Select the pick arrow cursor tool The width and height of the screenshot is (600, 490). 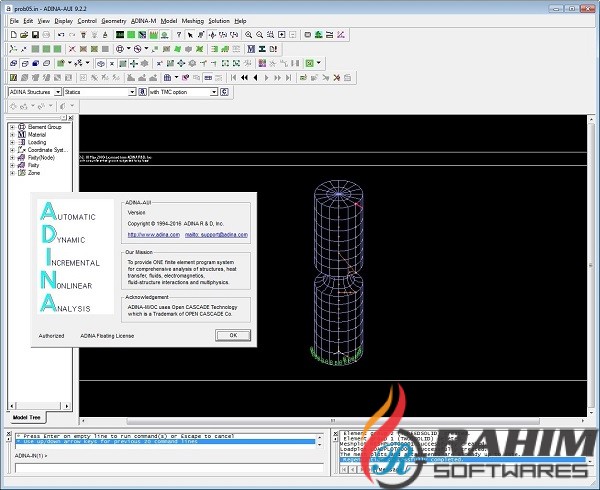(x=190, y=34)
